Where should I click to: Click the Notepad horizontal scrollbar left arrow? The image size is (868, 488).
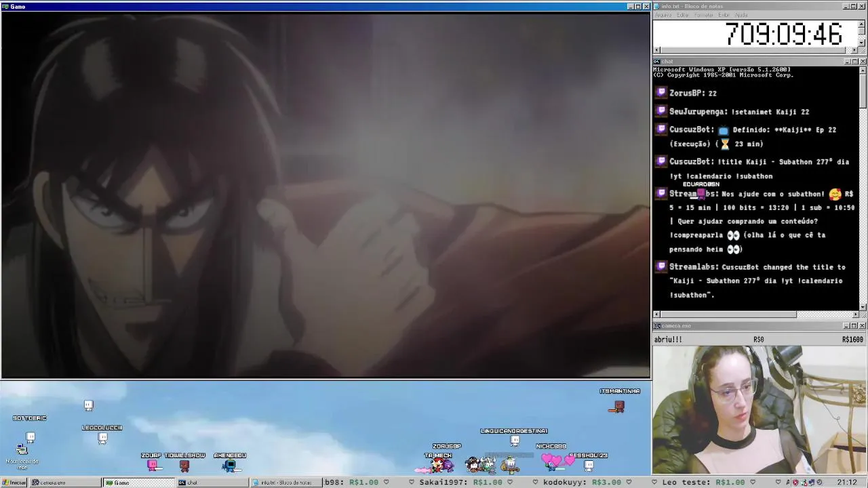[656, 50]
